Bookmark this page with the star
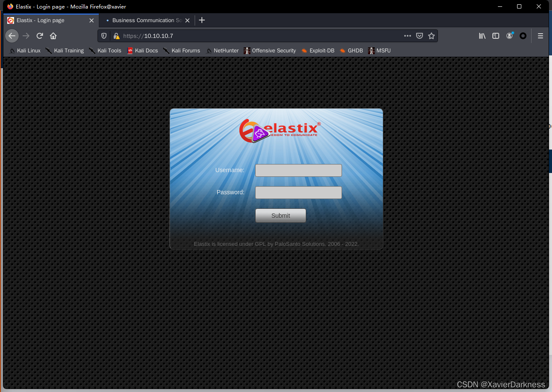Viewport: 552px width, 392px height. click(431, 36)
